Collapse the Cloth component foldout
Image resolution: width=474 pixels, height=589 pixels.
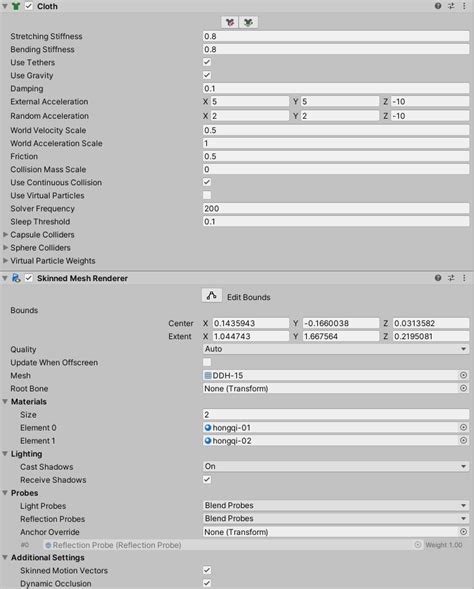click(5, 6)
